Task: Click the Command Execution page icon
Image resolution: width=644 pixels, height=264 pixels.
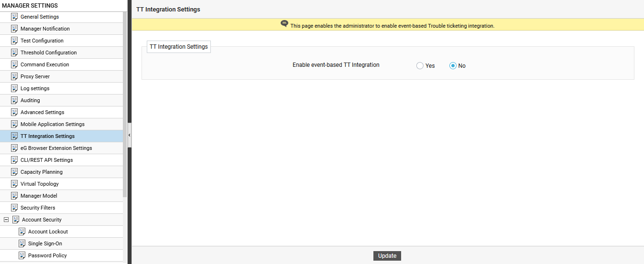Action: (14, 64)
